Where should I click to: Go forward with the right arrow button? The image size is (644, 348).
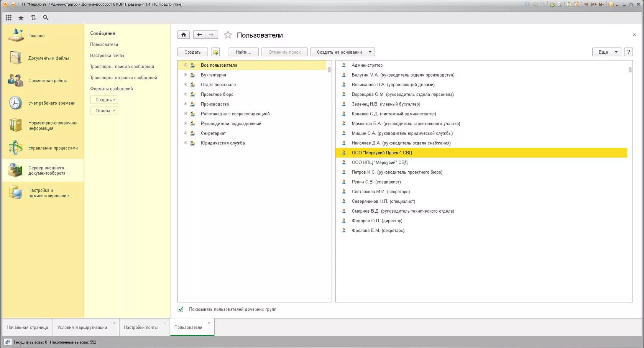212,35
